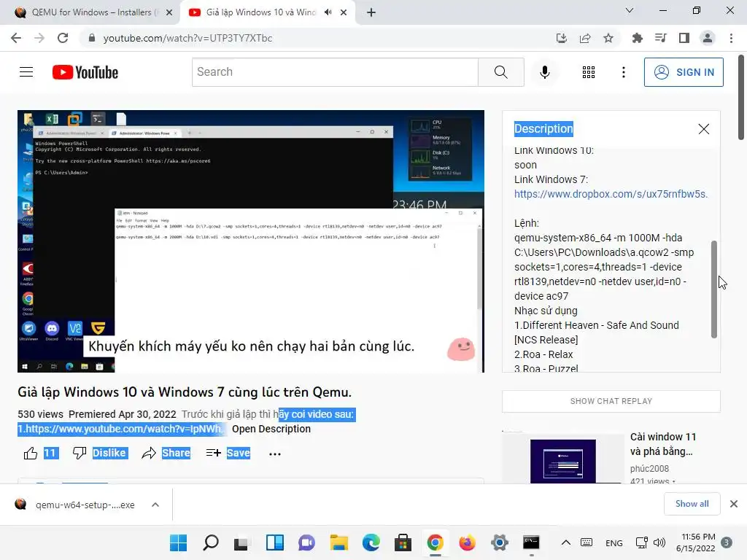Viewport: 747px width, 560px height.
Task: Expand the tab search chevron
Action: coord(630,10)
